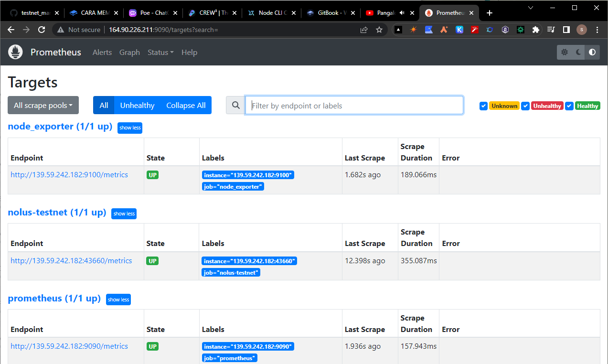Image resolution: width=608 pixels, height=364 pixels.
Task: Open the Keplr wallet extension icon
Action: click(459, 30)
